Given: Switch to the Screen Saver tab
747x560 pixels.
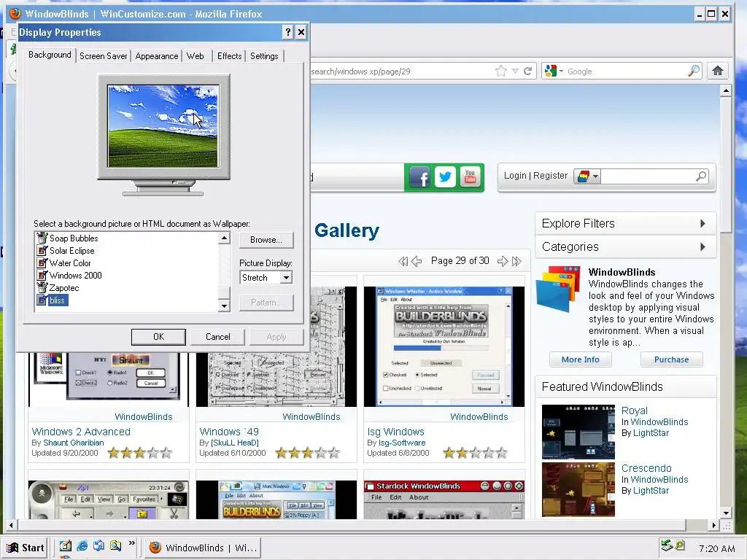Looking at the screenshot, I should (x=103, y=55).
